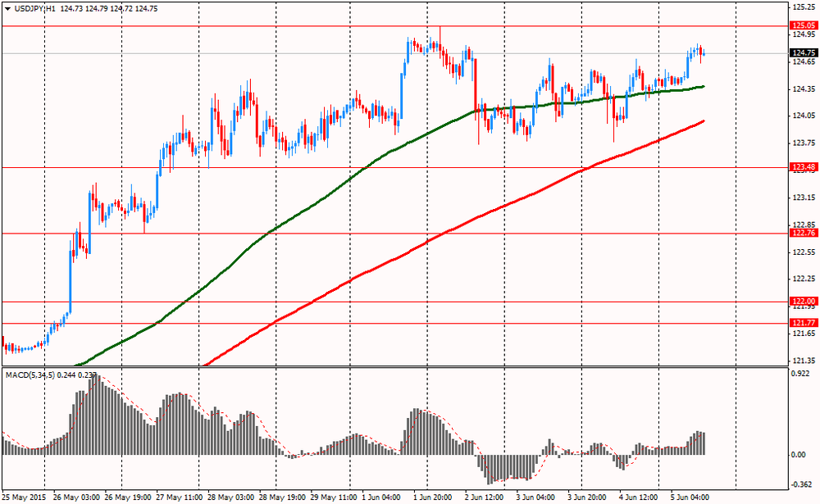Click the 4 Jun 12:00 time label
Image resolution: width=820 pixels, height=504 pixels.
pyautogui.click(x=639, y=497)
